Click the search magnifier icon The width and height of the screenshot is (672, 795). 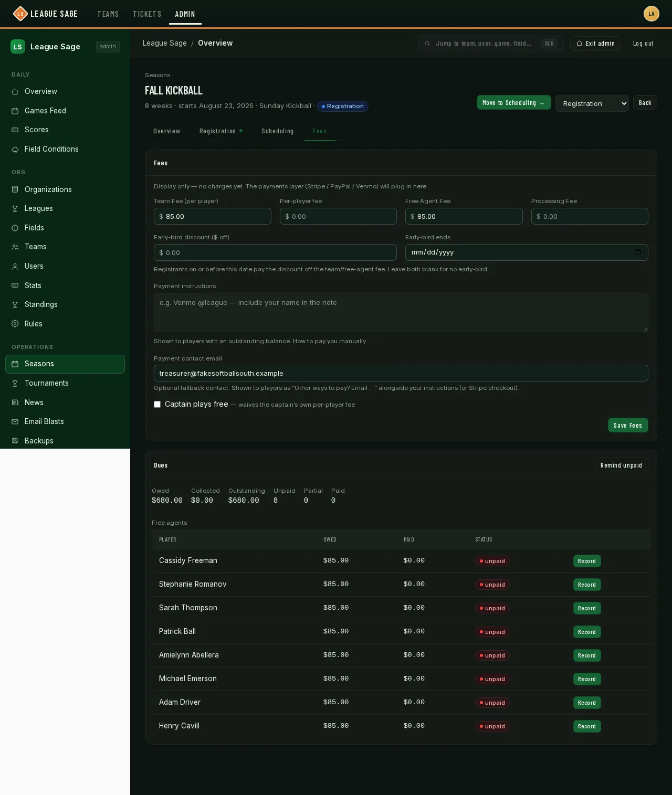[x=427, y=44]
